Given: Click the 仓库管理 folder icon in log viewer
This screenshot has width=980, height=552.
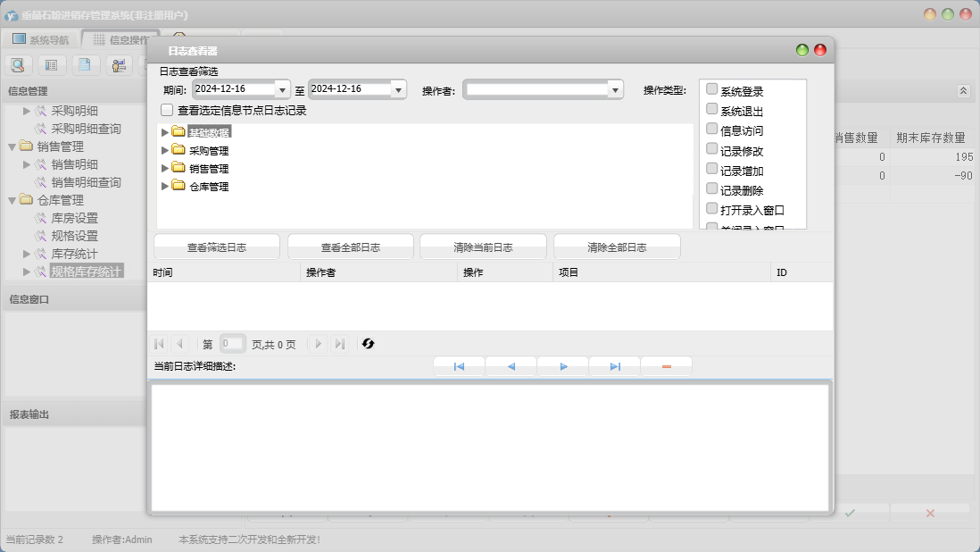Looking at the screenshot, I should click(x=179, y=186).
